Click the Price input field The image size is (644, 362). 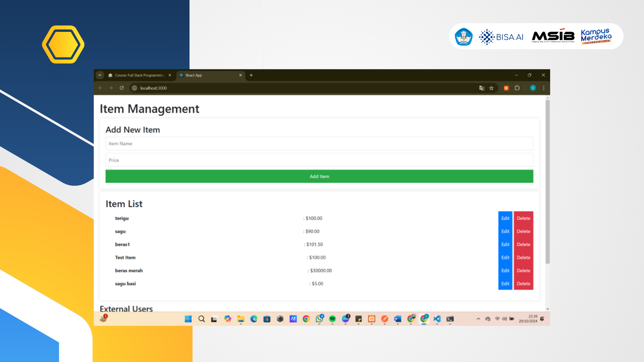pos(319,160)
